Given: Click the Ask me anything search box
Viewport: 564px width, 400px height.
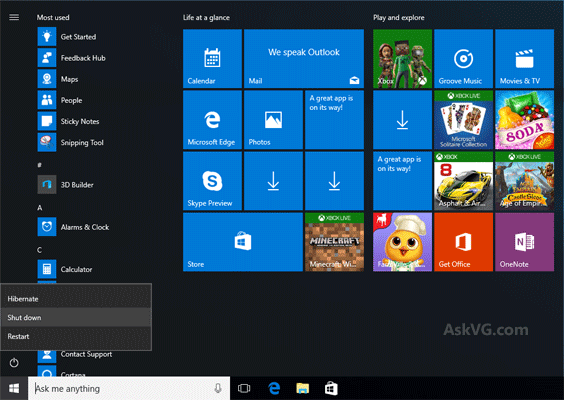Looking at the screenshot, I should pyautogui.click(x=129, y=388).
